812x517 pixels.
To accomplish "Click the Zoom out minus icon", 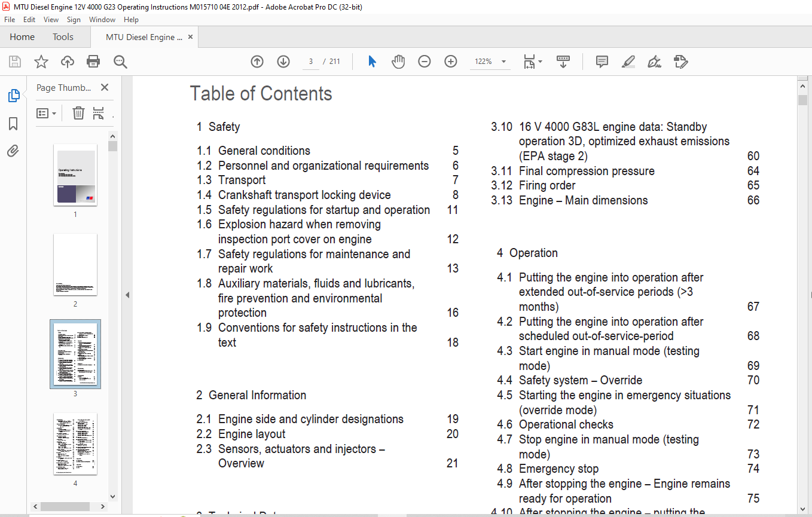I will tap(425, 62).
